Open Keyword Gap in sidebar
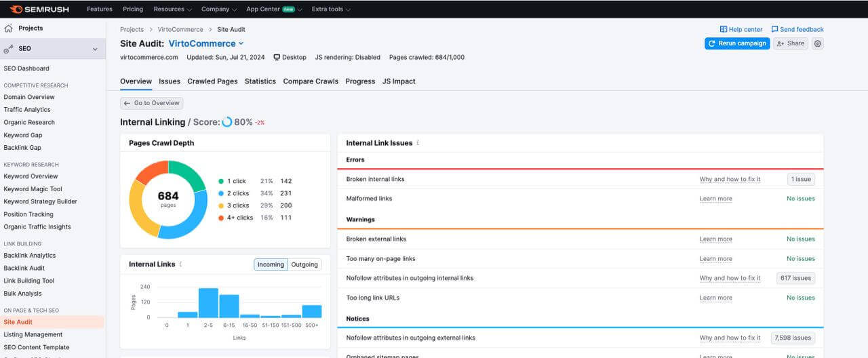The height and width of the screenshot is (358, 868). pyautogui.click(x=22, y=136)
